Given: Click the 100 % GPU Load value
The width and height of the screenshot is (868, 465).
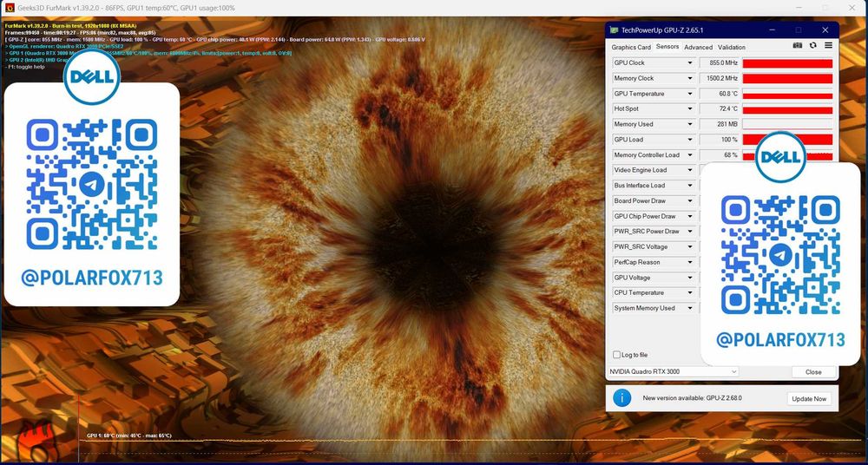Looking at the screenshot, I should 719,140.
